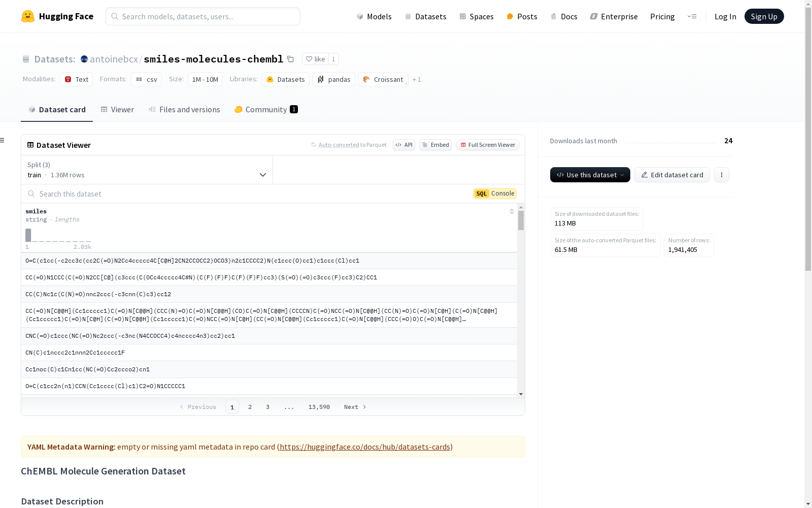Open the Community tab
This screenshot has width=812, height=508.
click(266, 110)
